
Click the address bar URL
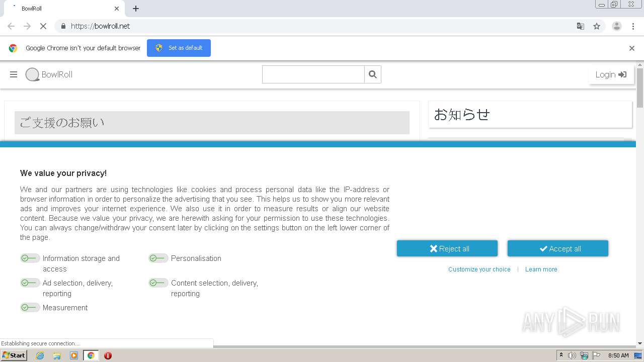point(100,26)
